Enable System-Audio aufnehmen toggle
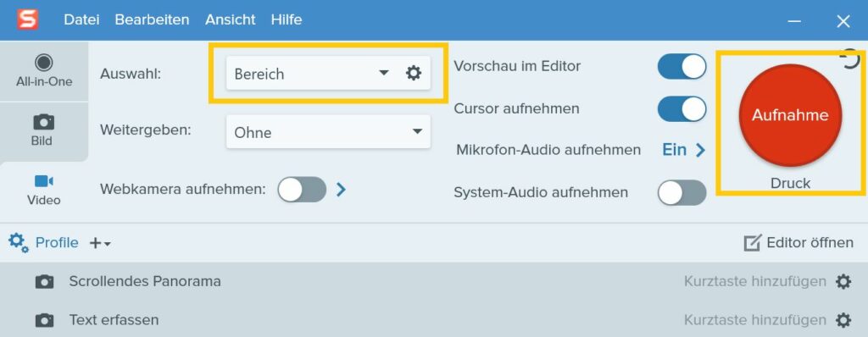868x337 pixels. point(682,192)
